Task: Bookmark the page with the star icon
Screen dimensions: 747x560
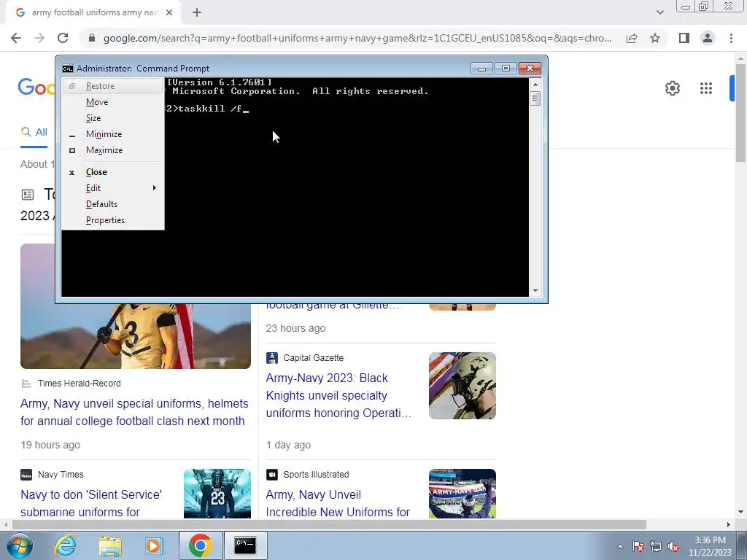Action: [x=655, y=38]
